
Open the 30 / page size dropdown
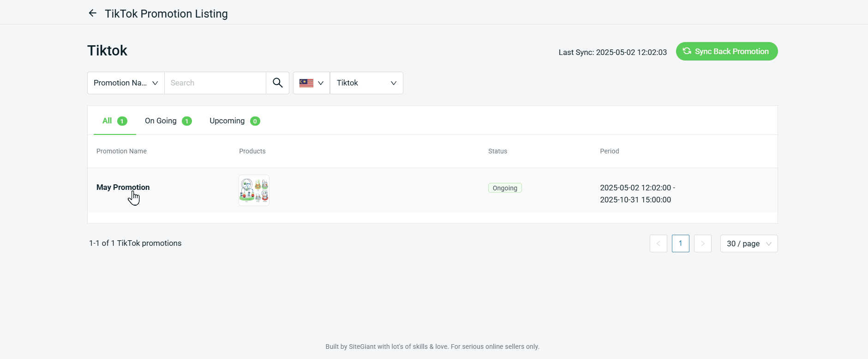(x=749, y=243)
